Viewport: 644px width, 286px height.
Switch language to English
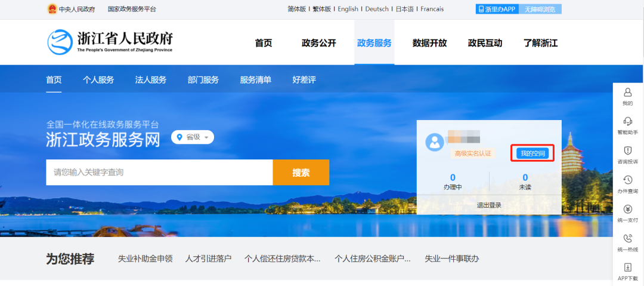[348, 9]
